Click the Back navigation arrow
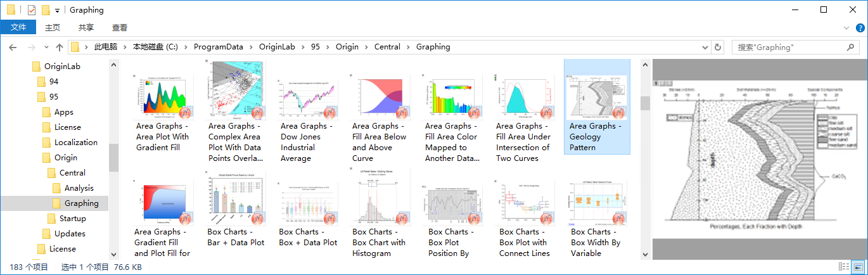This screenshot has height=275, width=868. click(x=12, y=47)
